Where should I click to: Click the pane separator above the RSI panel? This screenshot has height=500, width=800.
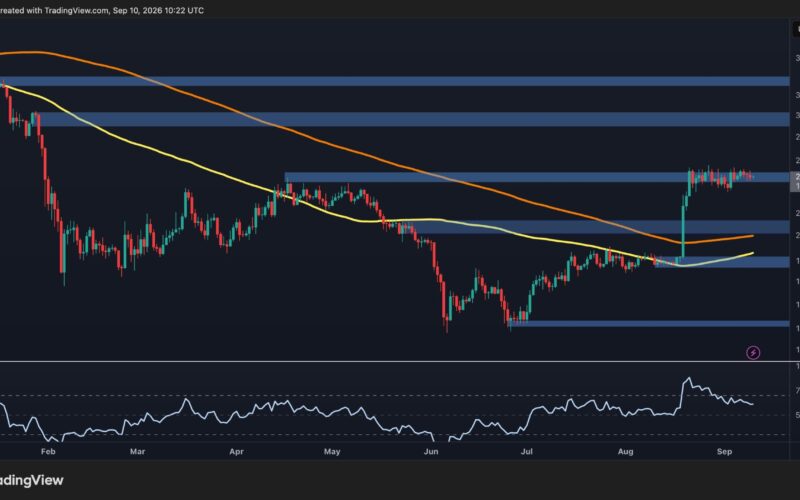coord(400,362)
